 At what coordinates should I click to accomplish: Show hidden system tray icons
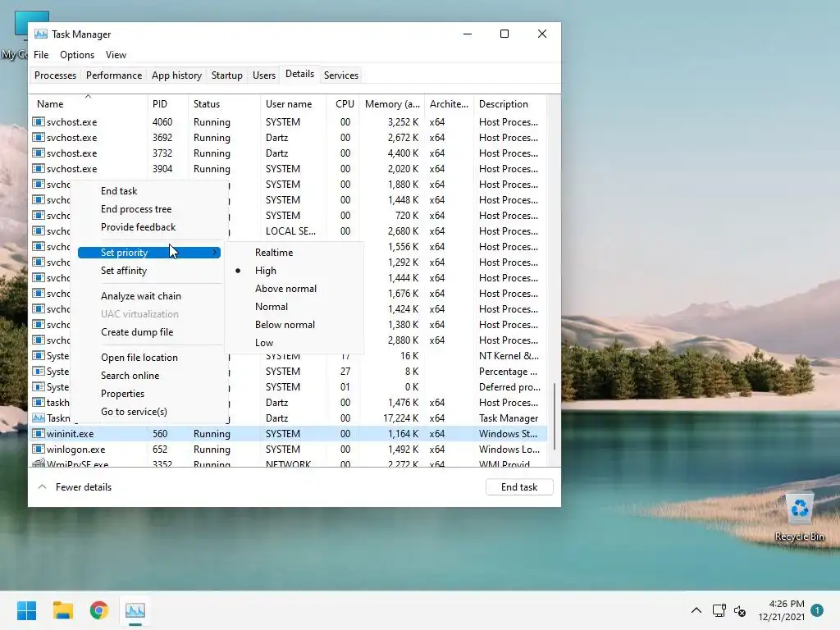[x=696, y=610]
